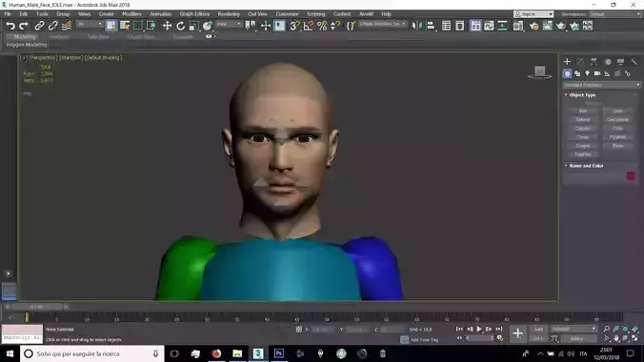Click the Mirror tool icon
The height and width of the screenshot is (362, 644).
[416, 26]
